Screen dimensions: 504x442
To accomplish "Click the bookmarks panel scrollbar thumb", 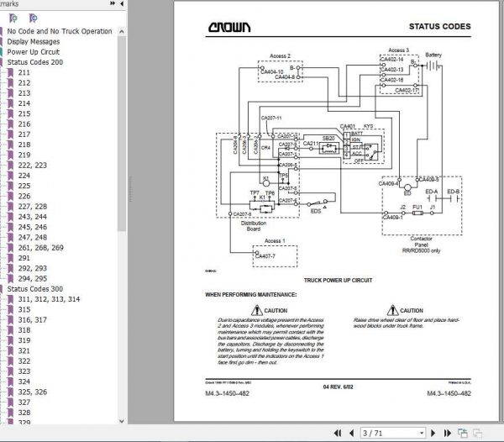I will [122, 134].
